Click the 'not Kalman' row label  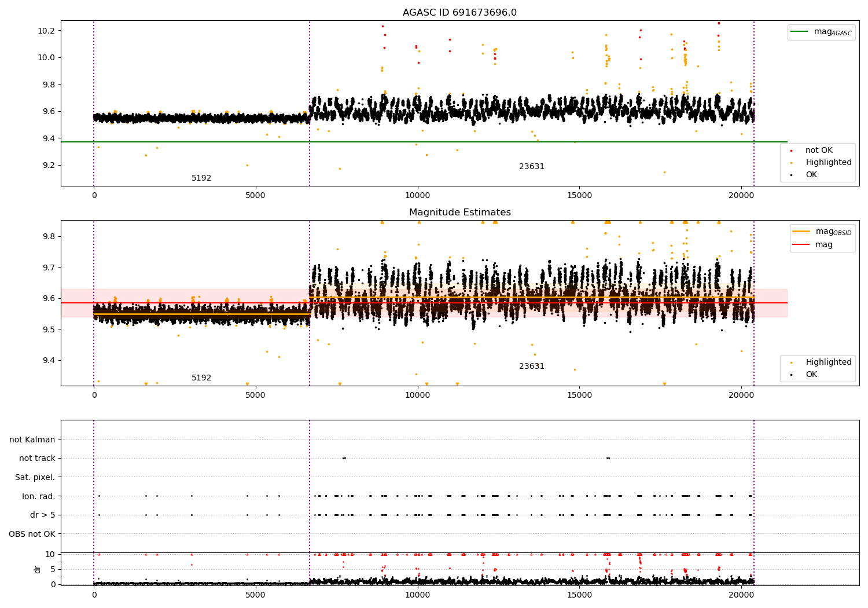coord(32,439)
